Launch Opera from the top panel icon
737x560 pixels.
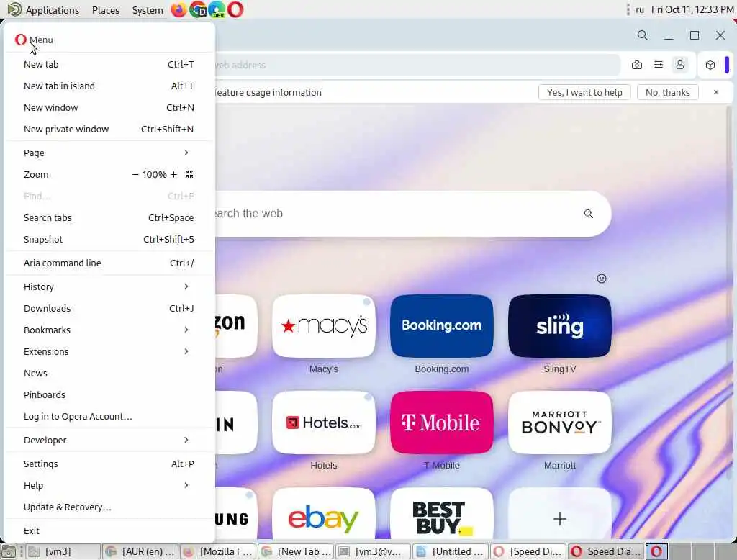[235, 9]
